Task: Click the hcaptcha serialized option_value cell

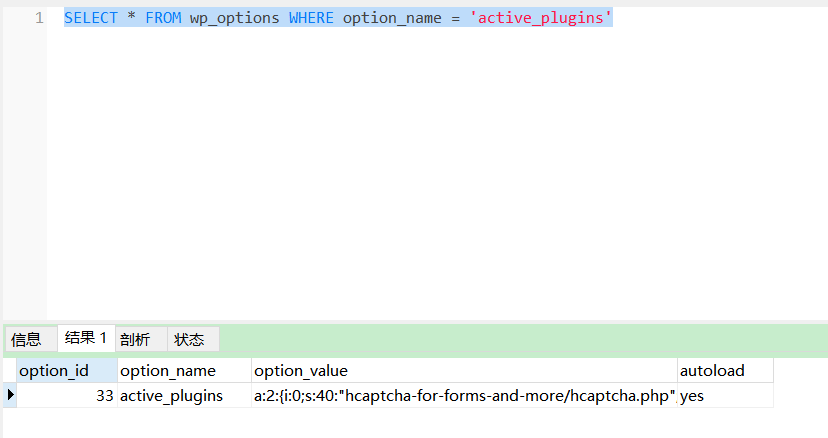Action: point(463,396)
